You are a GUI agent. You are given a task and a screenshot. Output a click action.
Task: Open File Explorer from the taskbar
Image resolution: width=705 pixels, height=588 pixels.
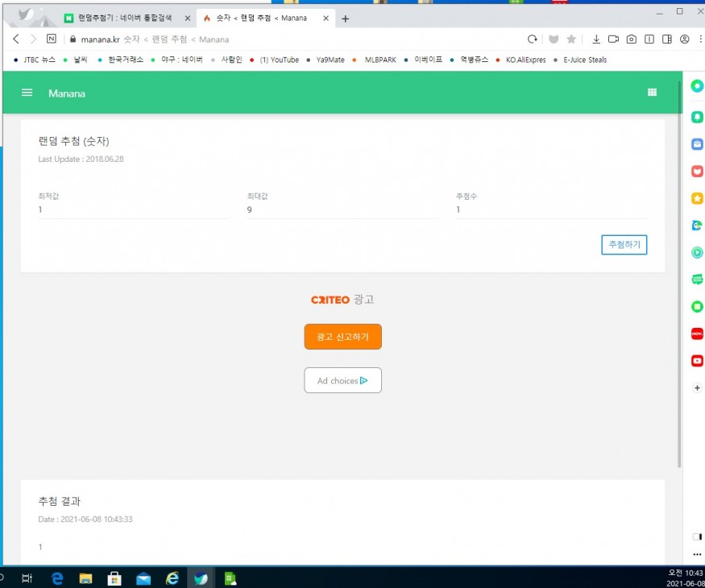85,578
